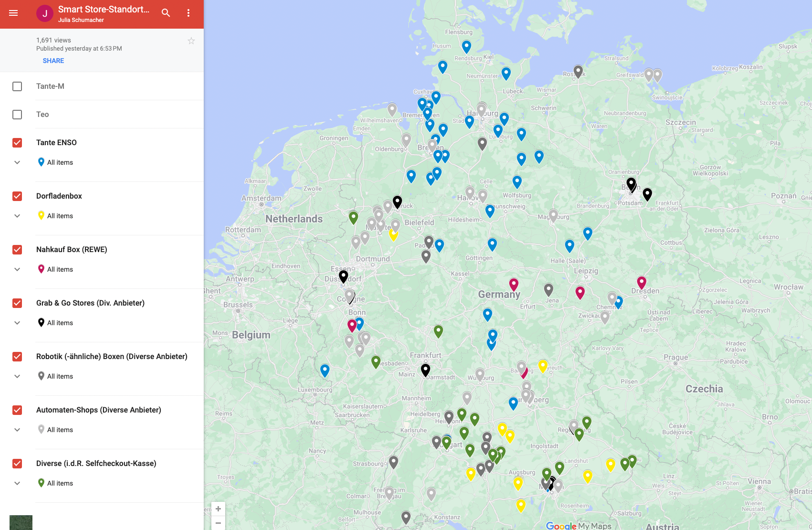812x530 pixels.
Task: Click the map title Smart Store-Standort
Action: pos(104,9)
